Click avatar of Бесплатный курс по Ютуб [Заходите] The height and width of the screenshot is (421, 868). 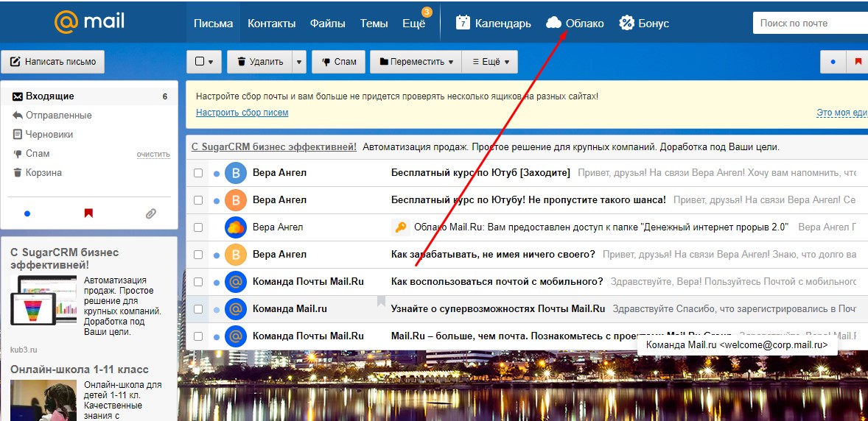tap(235, 173)
